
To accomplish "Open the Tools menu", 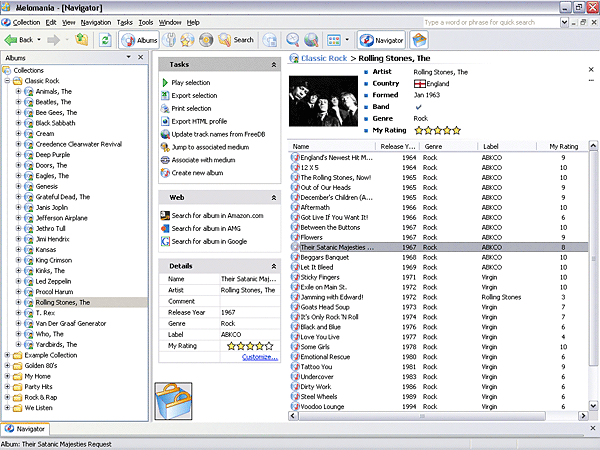I will [x=145, y=23].
